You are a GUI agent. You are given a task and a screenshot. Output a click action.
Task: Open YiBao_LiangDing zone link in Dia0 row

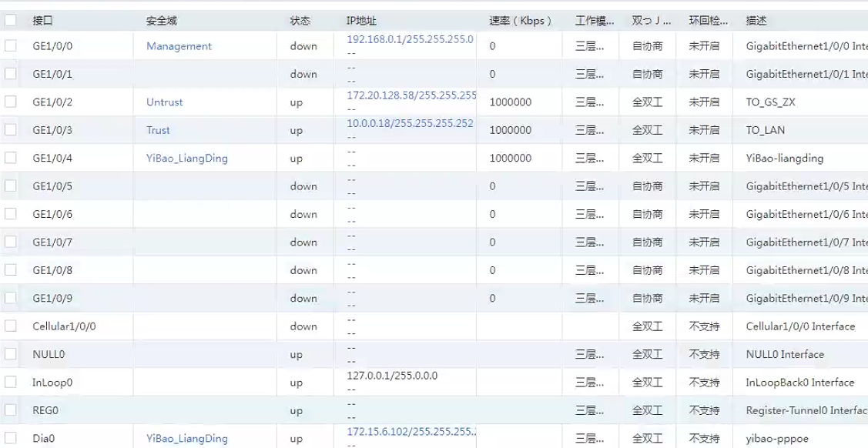point(186,439)
